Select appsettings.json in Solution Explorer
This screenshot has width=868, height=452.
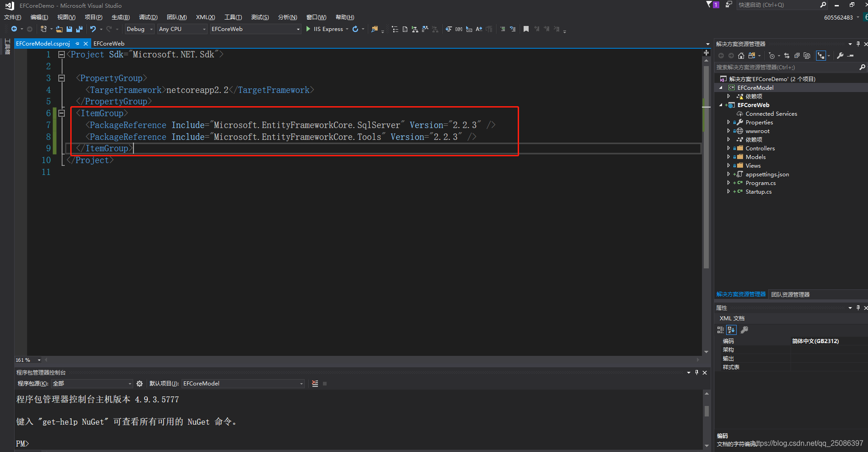coord(767,175)
